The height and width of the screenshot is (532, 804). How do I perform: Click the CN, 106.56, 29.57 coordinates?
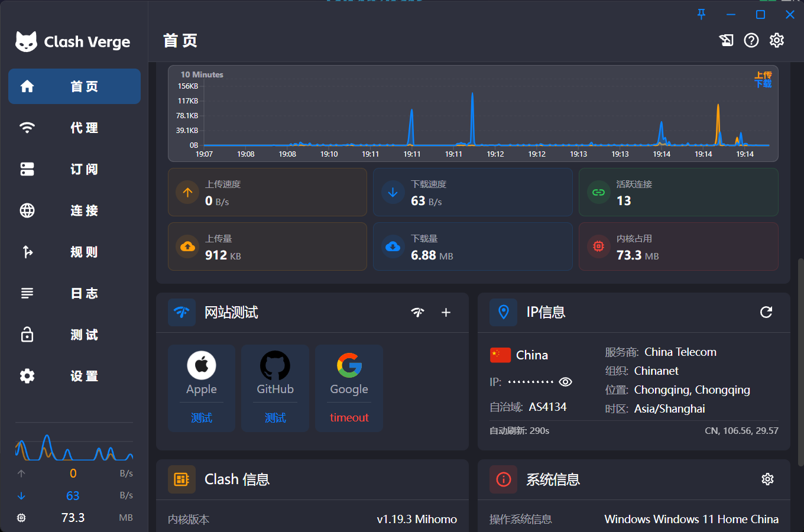pyautogui.click(x=741, y=430)
